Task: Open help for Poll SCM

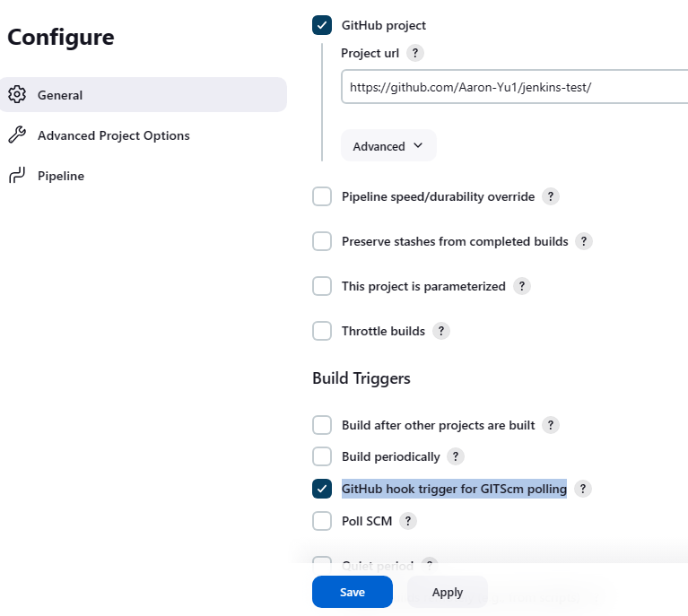Action: click(408, 521)
